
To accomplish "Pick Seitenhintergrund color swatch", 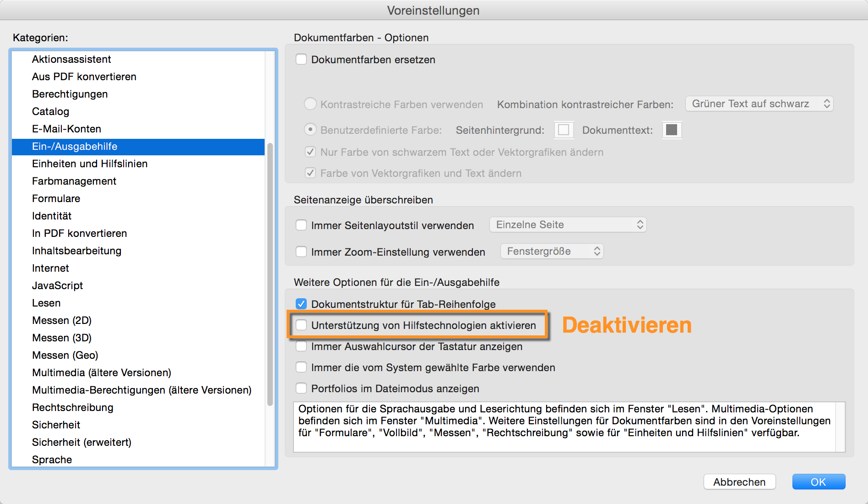I will [564, 130].
